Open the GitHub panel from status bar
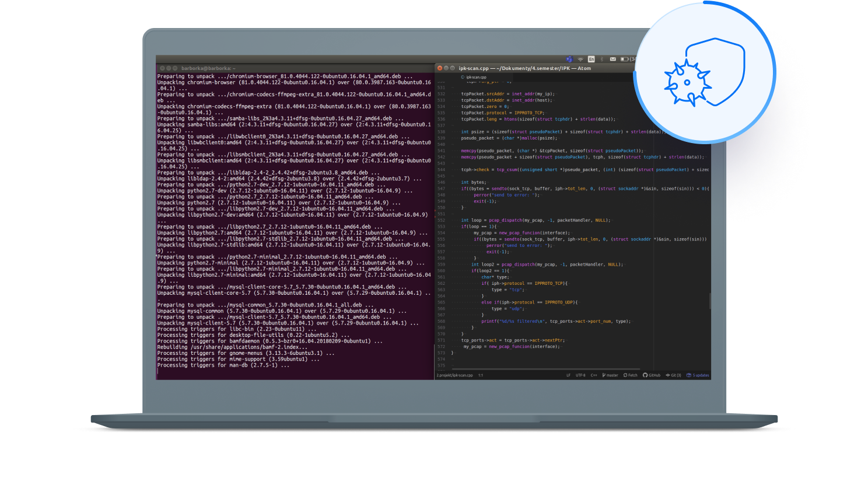The width and height of the screenshot is (868, 495). [x=652, y=375]
